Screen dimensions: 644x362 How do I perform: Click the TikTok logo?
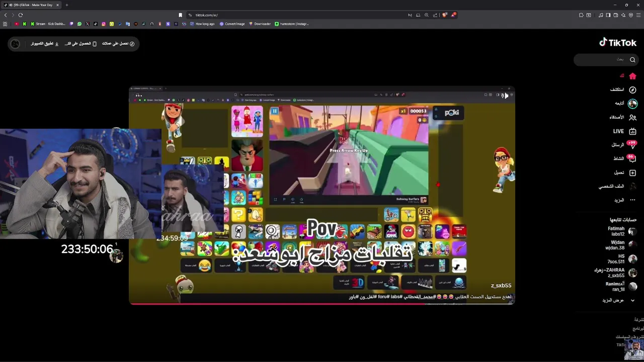pos(618,43)
